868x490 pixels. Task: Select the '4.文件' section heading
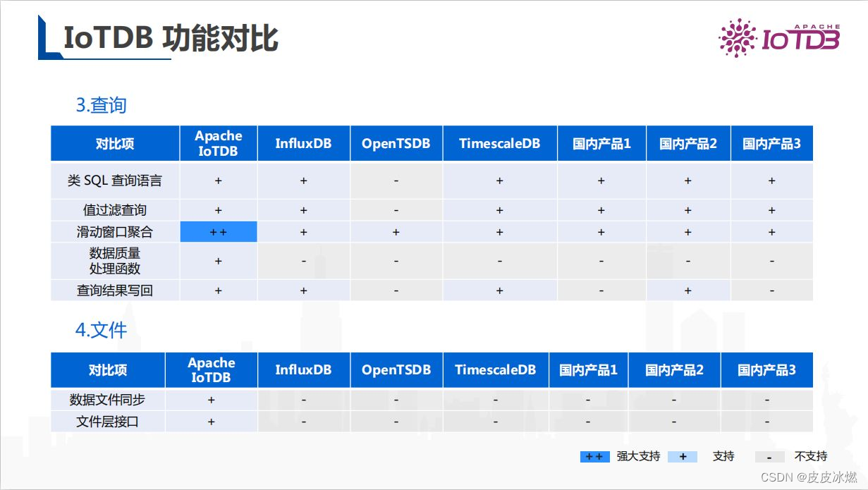pyautogui.click(x=101, y=330)
